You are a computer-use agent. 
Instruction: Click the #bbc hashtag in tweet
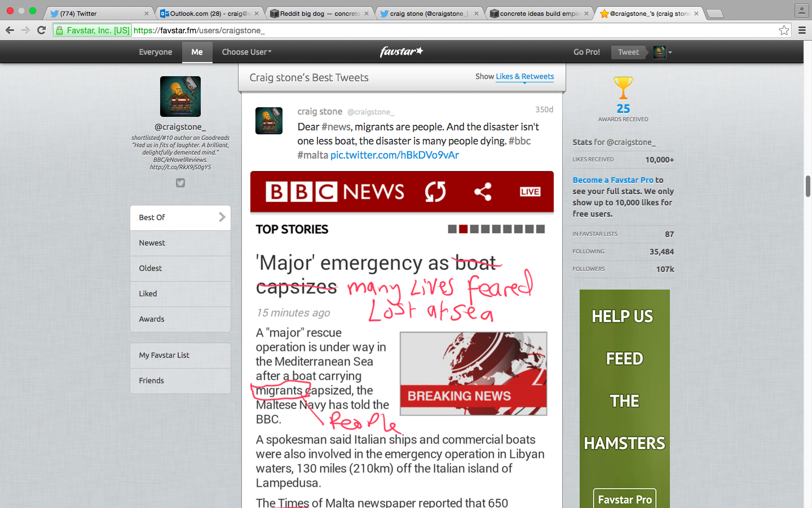click(x=519, y=141)
